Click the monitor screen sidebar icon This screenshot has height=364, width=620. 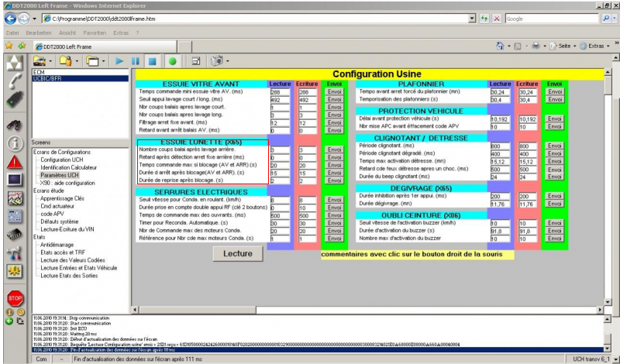[15, 180]
